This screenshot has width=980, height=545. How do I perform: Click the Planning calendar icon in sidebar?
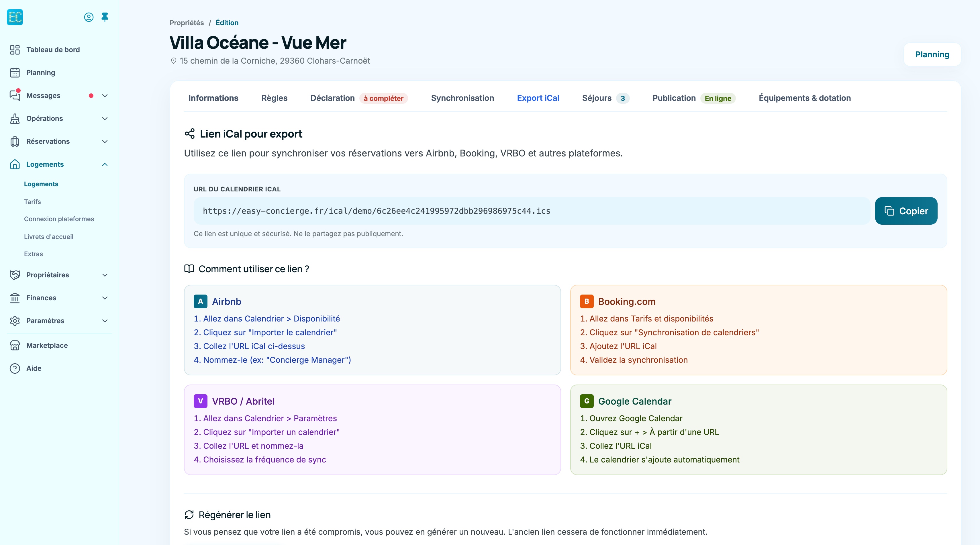[15, 73]
